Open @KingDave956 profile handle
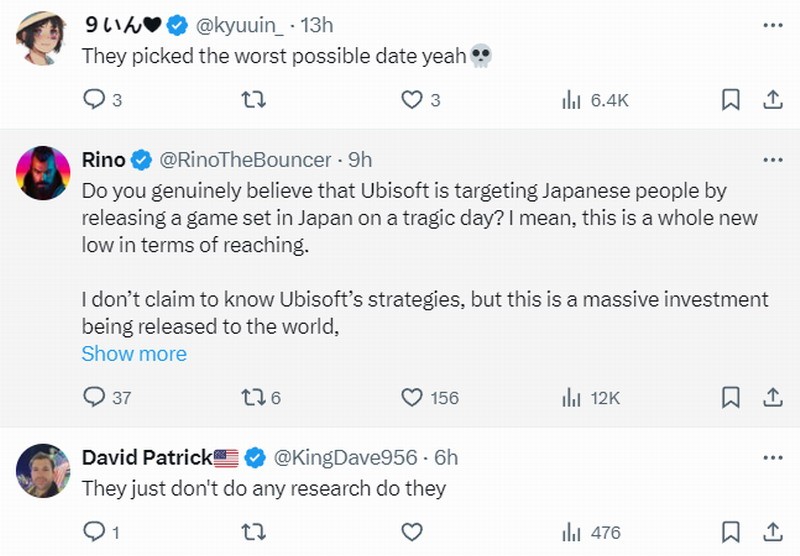The width and height of the screenshot is (800, 556). [345, 457]
